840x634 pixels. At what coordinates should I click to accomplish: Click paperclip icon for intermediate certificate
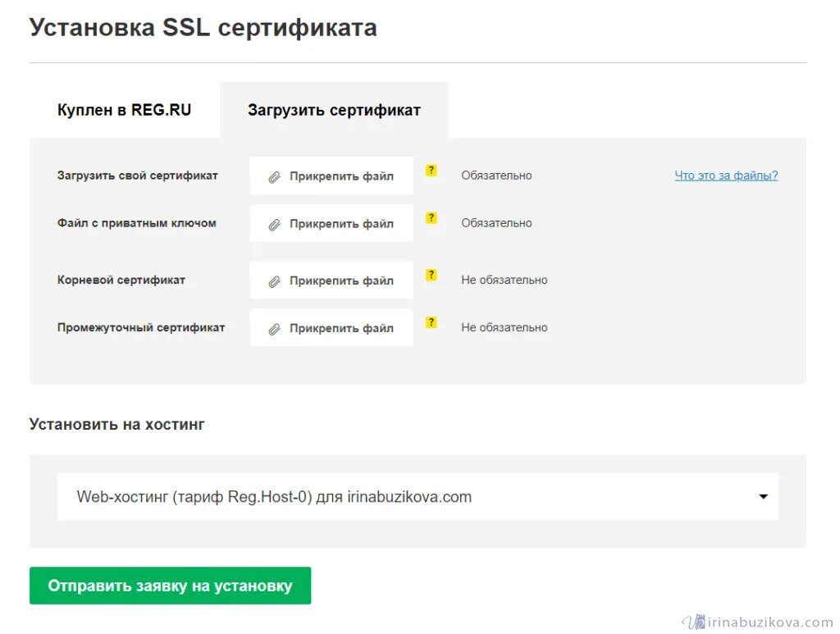point(274,329)
